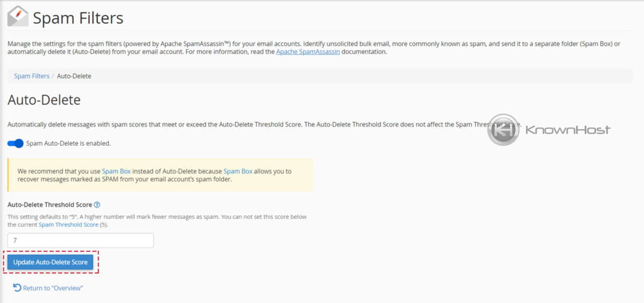Disable the Spam Auto-Delete toggle
The width and height of the screenshot is (644, 303).
pos(16,143)
